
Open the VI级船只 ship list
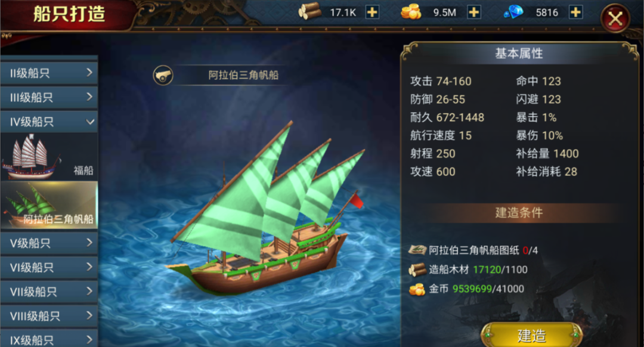(x=49, y=267)
